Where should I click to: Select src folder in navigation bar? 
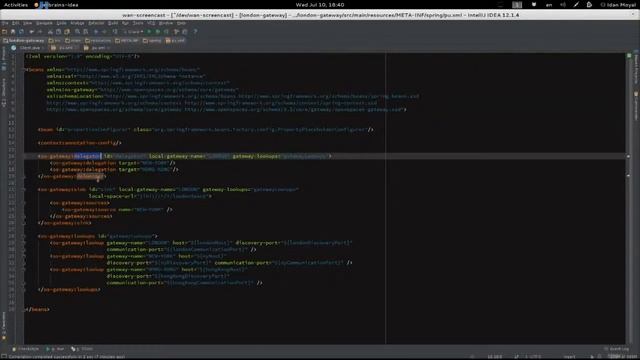(x=54, y=41)
